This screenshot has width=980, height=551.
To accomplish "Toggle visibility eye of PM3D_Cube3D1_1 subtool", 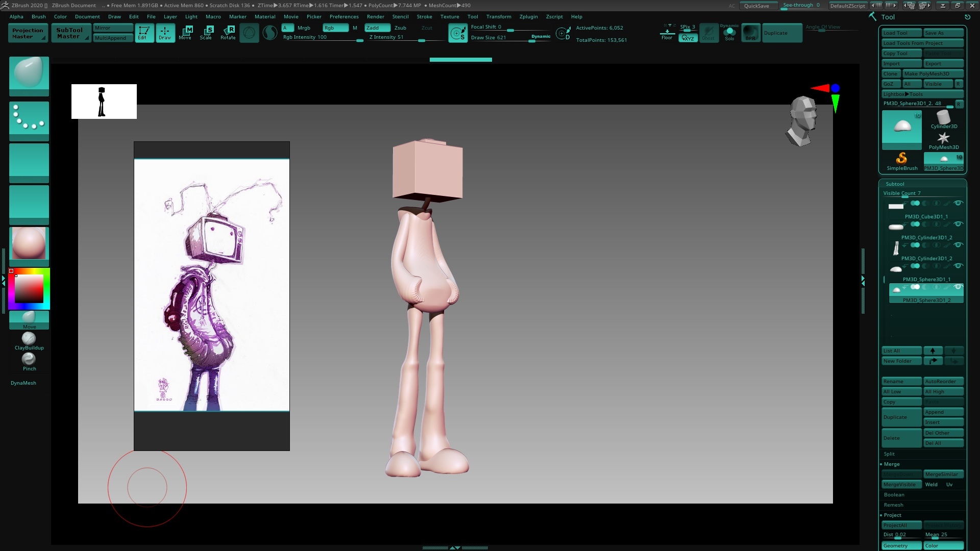I will [x=958, y=204].
